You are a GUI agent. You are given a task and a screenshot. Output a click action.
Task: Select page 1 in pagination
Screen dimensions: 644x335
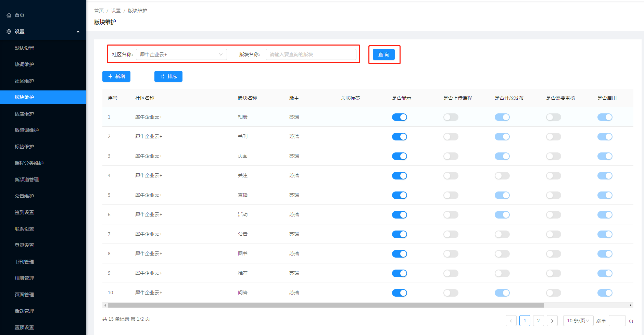[x=525, y=321]
